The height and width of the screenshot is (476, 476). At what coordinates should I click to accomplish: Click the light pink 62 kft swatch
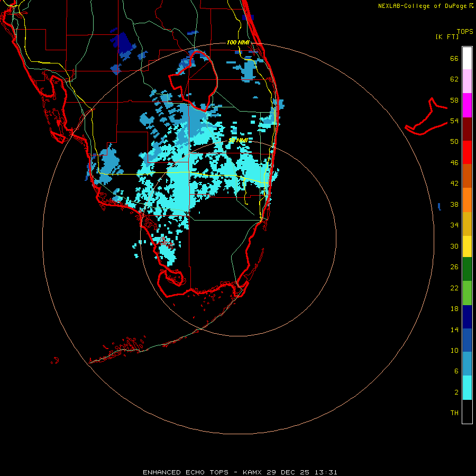(x=467, y=81)
